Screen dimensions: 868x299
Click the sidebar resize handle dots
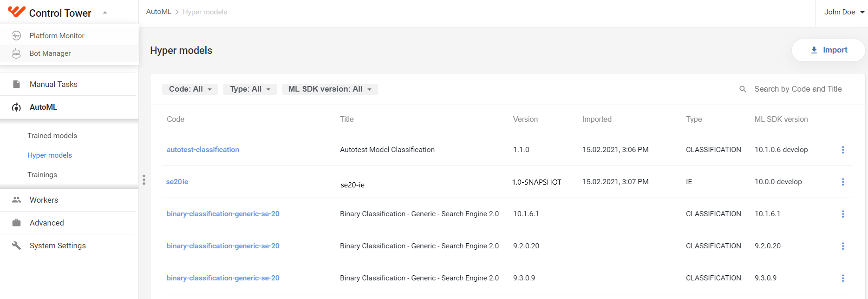pyautogui.click(x=144, y=180)
